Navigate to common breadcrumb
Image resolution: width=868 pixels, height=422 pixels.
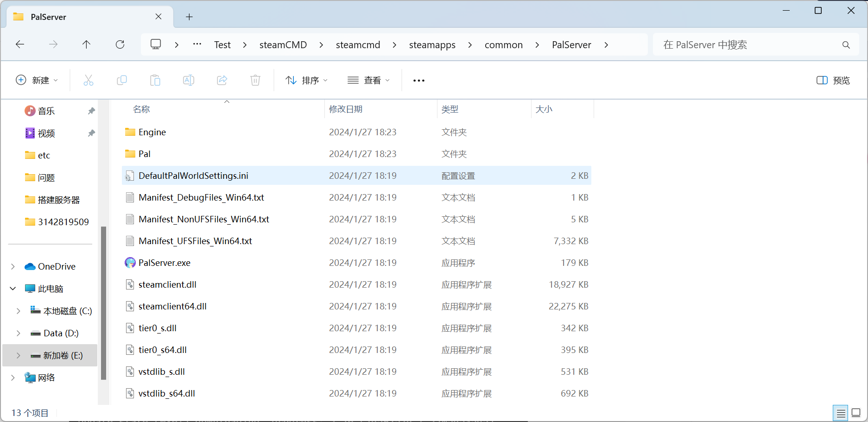(x=504, y=45)
